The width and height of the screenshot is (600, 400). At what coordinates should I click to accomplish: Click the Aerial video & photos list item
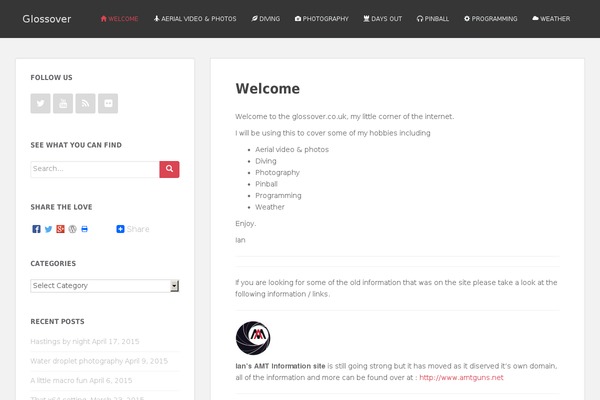pos(292,149)
